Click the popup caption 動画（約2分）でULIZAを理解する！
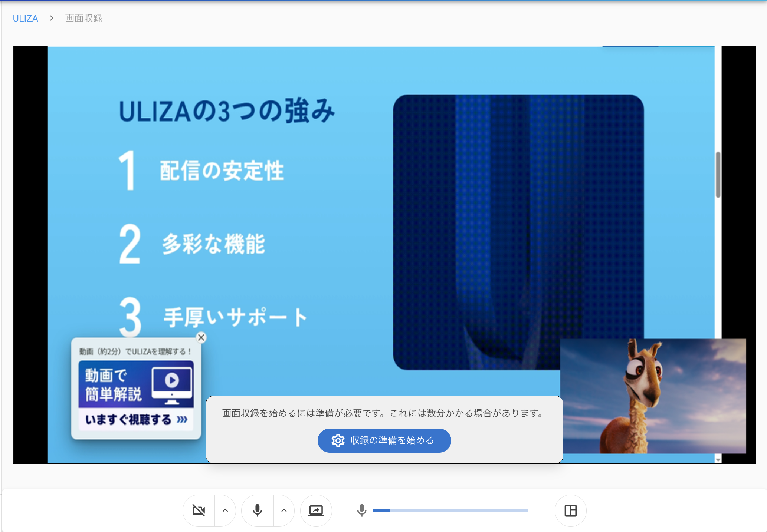 [135, 351]
